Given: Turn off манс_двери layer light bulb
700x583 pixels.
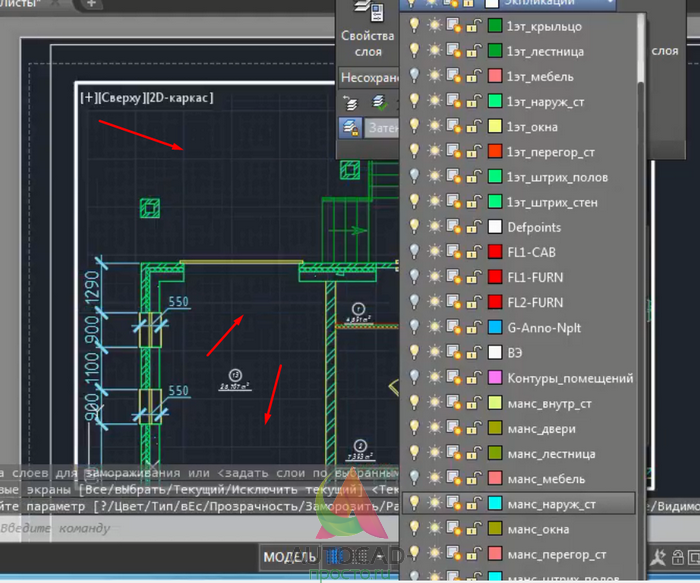Looking at the screenshot, I should tap(414, 428).
